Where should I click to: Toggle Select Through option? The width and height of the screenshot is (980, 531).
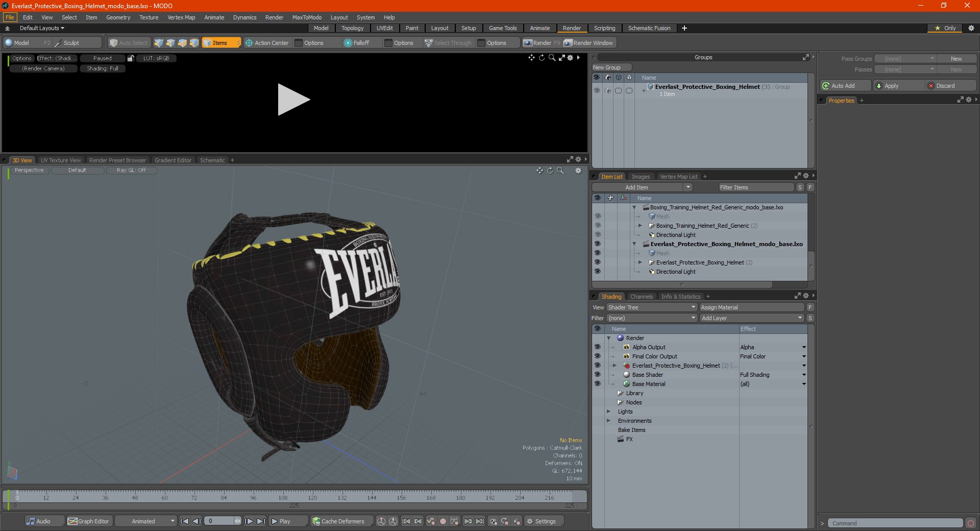point(448,43)
